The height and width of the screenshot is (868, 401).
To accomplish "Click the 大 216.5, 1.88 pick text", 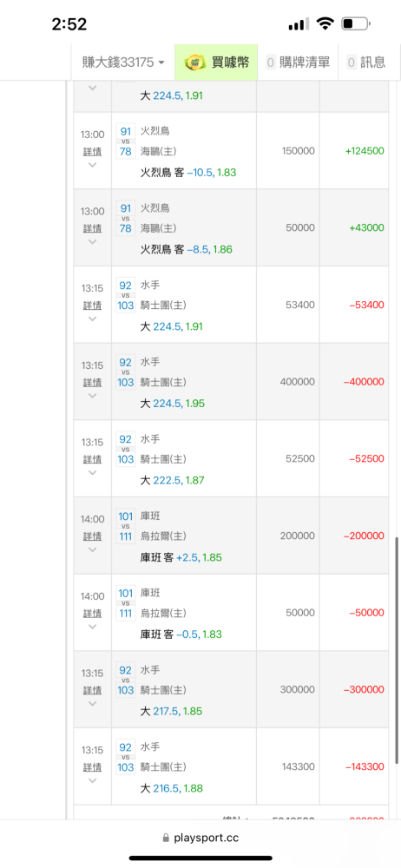I will pyautogui.click(x=172, y=788).
